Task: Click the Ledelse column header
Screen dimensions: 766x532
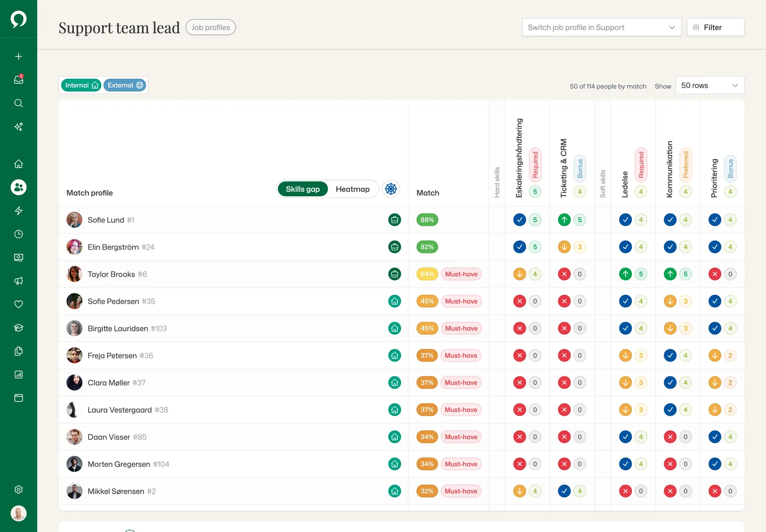Action: tap(625, 184)
